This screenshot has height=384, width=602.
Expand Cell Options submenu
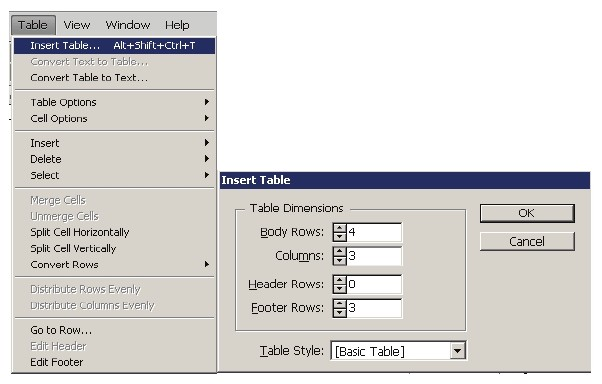(x=114, y=119)
